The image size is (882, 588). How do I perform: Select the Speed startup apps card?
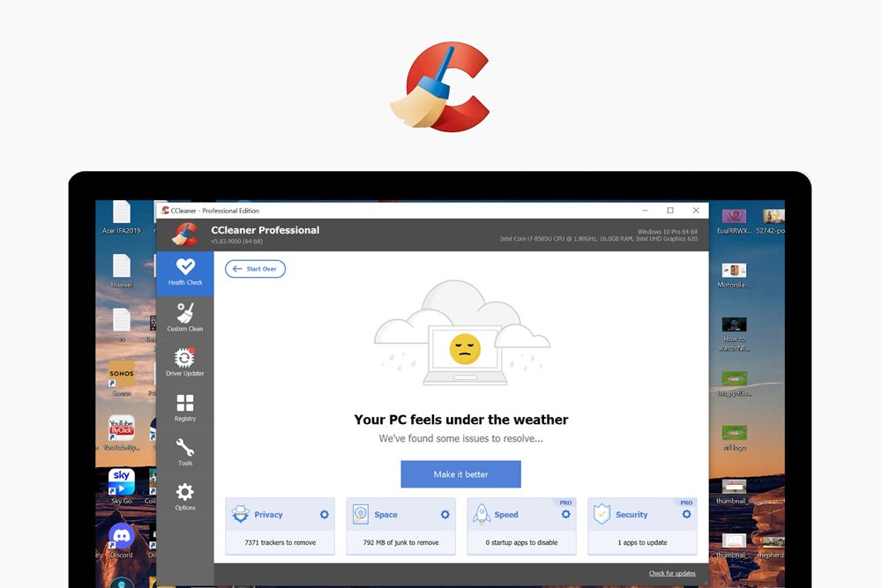pos(521,527)
